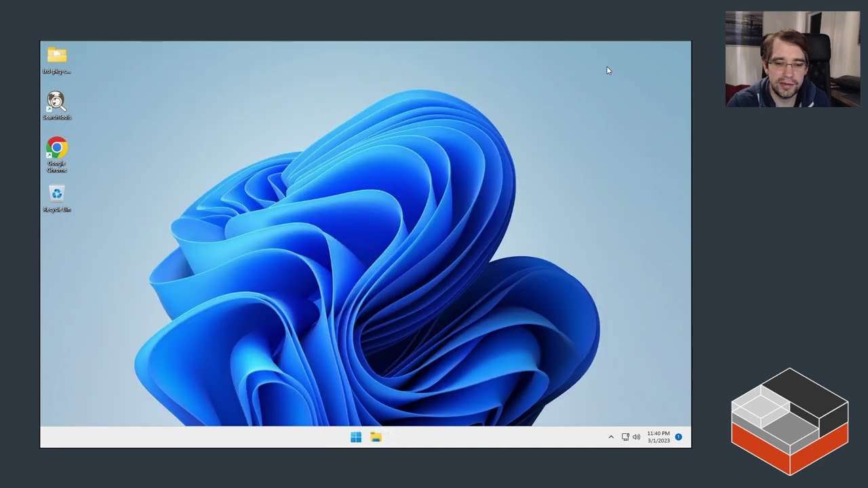Click the 3/1/2023 date in the taskbar
Viewport: 868px width, 488px height.
[658, 441]
